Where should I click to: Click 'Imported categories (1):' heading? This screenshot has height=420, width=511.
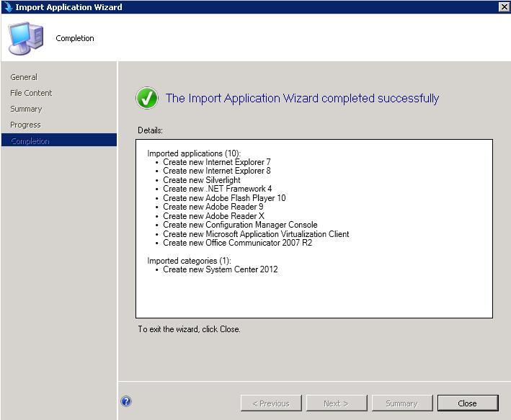(x=189, y=261)
